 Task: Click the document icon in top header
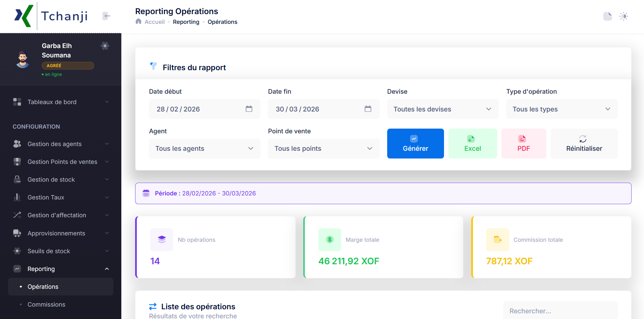607,16
